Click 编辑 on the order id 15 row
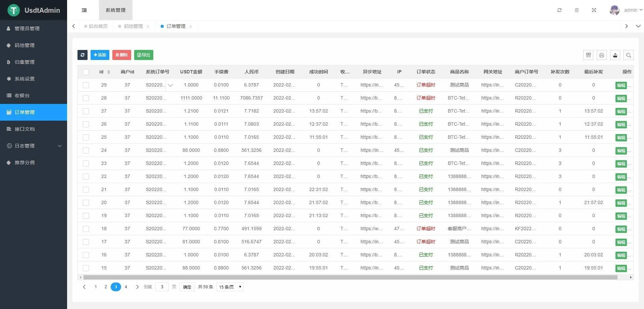 (621, 268)
